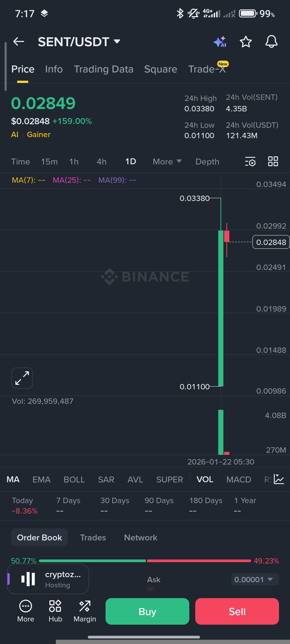290x644 pixels.
Task: Switch to the Trading Data tab
Action: click(x=103, y=69)
